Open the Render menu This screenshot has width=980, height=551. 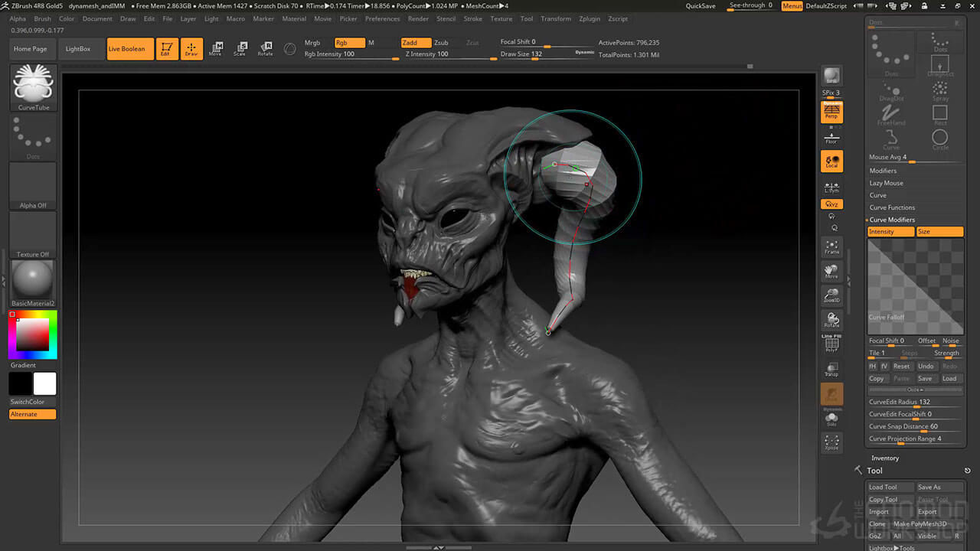tap(418, 18)
